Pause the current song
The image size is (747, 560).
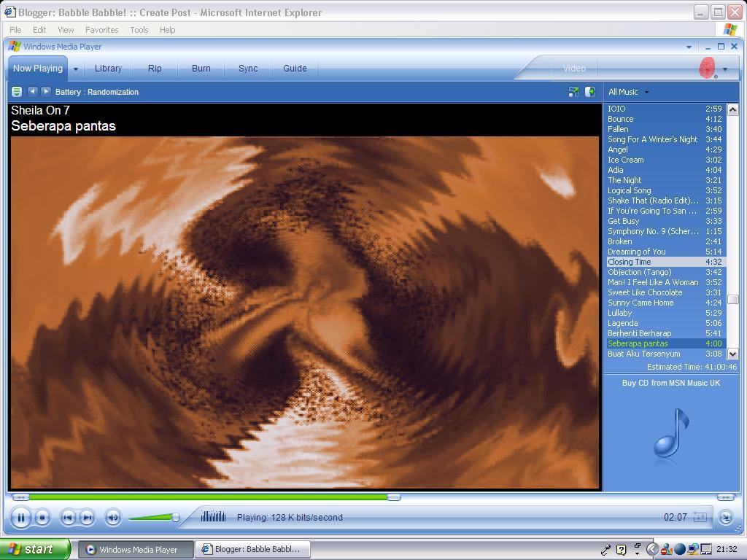[x=21, y=518]
